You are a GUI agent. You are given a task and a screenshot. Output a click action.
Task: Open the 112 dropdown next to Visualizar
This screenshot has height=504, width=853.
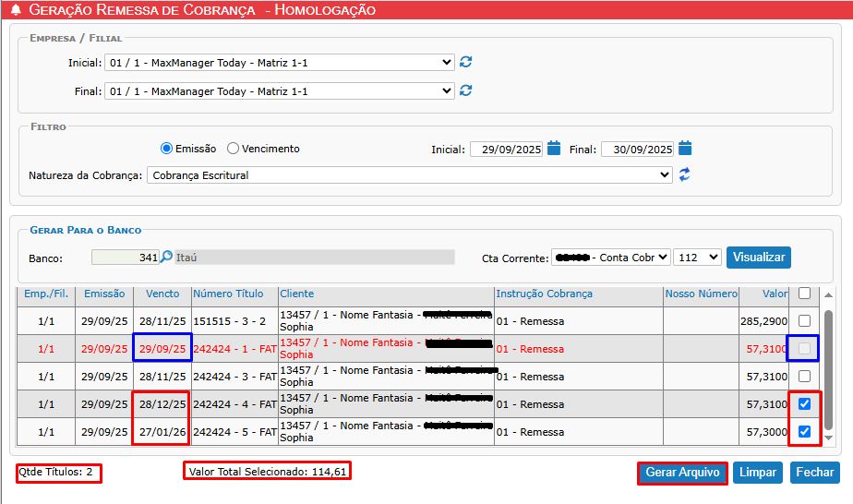tap(697, 258)
